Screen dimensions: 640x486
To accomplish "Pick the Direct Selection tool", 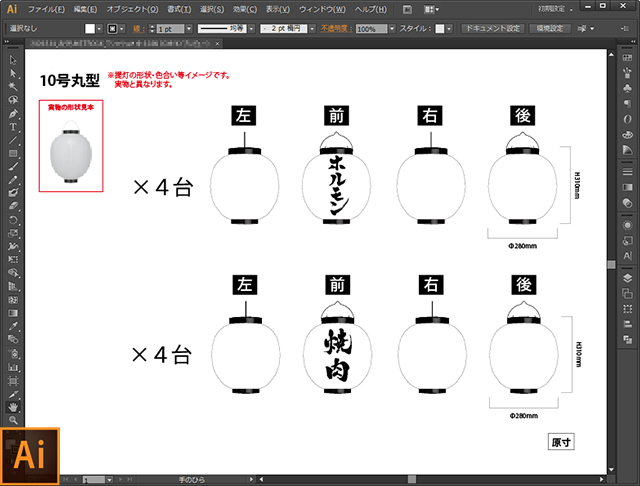I will click(13, 73).
